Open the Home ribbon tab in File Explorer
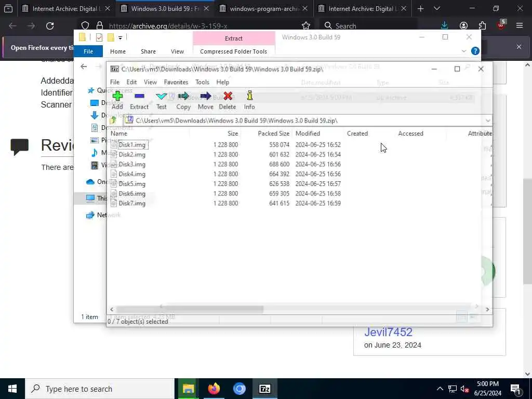Screen dimensions: 532x399 (118, 51)
